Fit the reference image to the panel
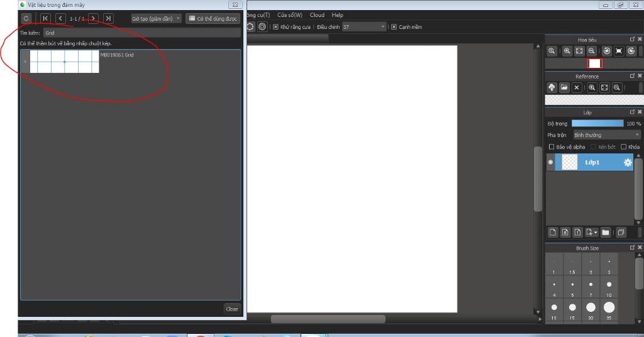Image resolution: width=644 pixels, height=337 pixels. 604,87
